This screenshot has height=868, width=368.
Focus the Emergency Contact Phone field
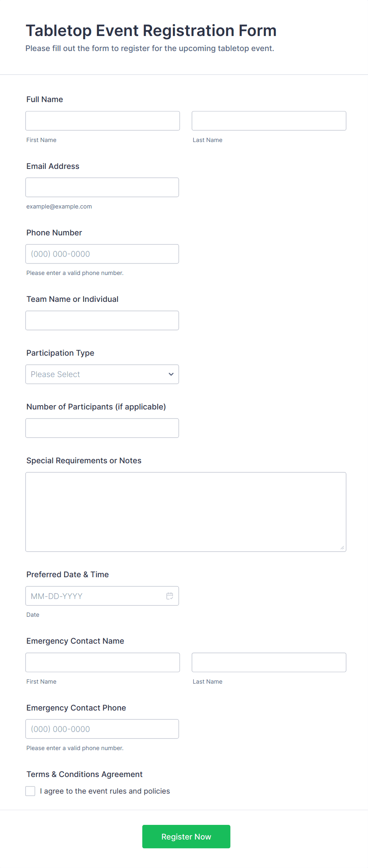tap(102, 729)
